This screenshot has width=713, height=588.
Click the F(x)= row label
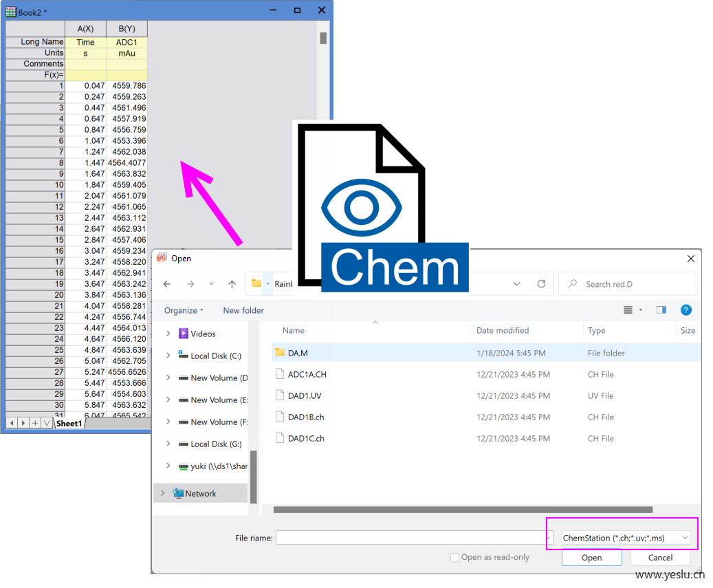pos(36,75)
